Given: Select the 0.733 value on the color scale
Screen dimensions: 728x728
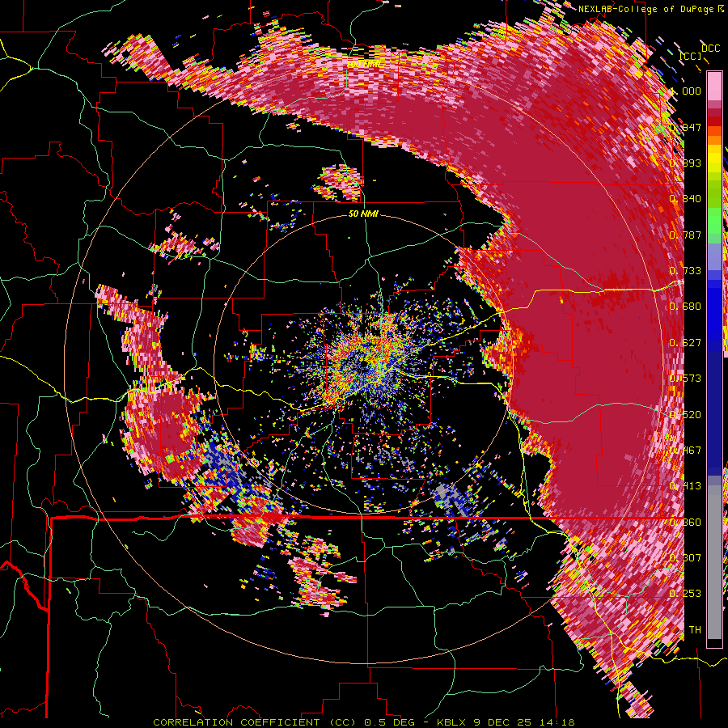Looking at the screenshot, I should click(x=686, y=271).
